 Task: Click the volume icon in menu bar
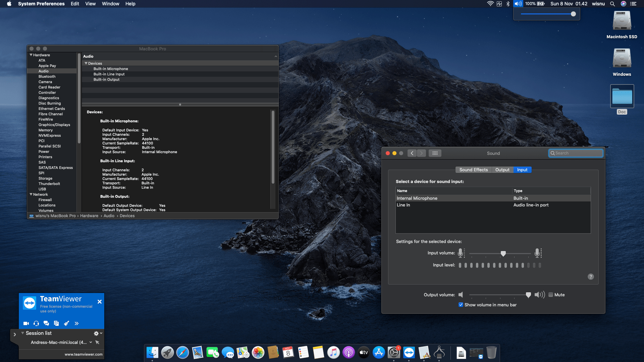(518, 4)
